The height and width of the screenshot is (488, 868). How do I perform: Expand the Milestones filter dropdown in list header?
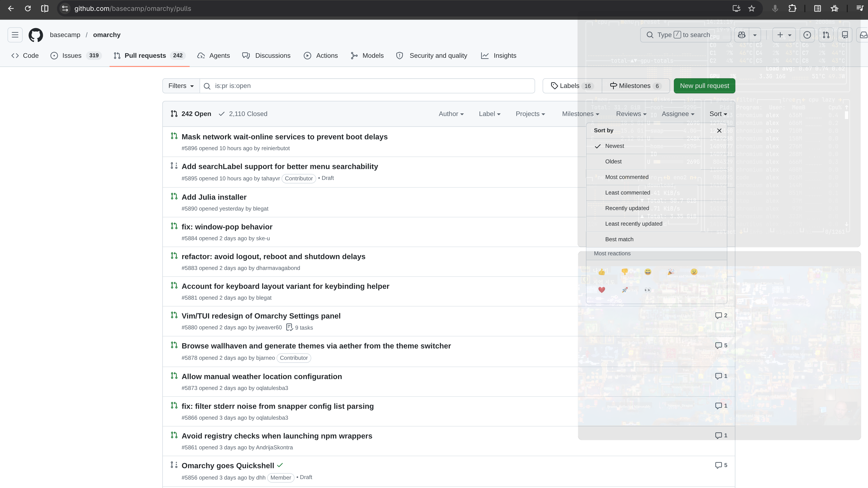pos(581,114)
